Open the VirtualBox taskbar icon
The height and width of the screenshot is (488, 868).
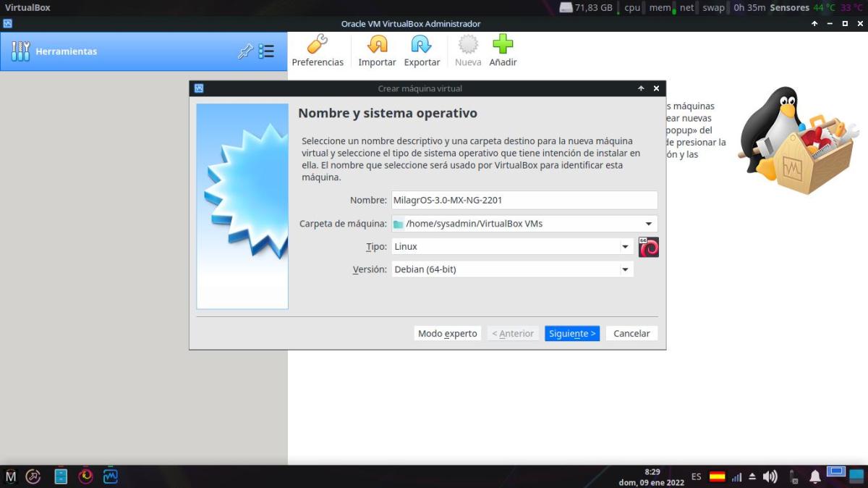(111, 476)
